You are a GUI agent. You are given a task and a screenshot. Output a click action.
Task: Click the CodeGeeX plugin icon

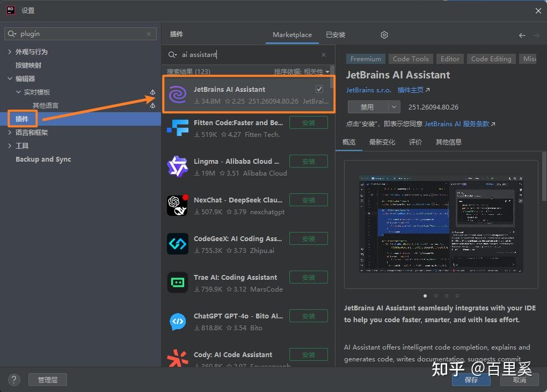(x=178, y=244)
